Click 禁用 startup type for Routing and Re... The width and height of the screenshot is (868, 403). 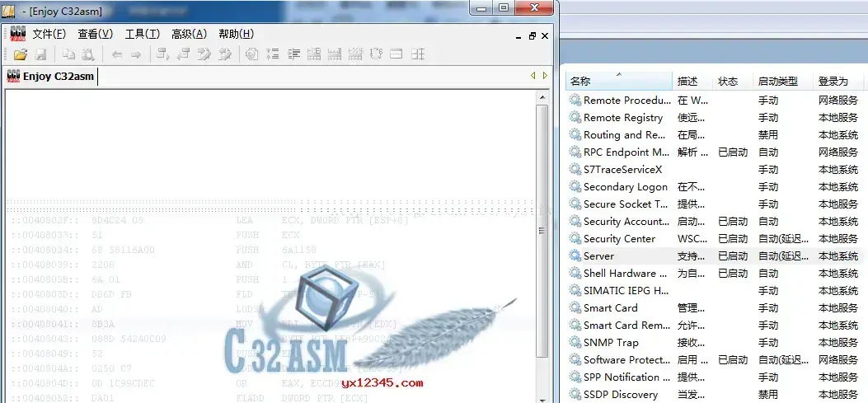(x=767, y=135)
